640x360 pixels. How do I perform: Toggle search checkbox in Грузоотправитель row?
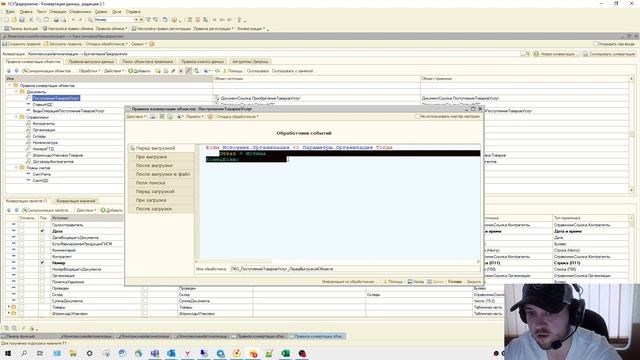click(x=42, y=225)
